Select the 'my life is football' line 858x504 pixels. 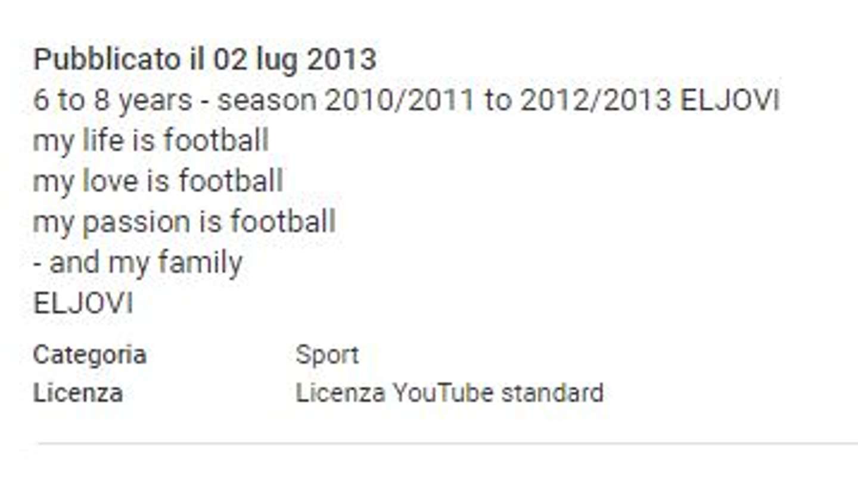click(x=151, y=141)
